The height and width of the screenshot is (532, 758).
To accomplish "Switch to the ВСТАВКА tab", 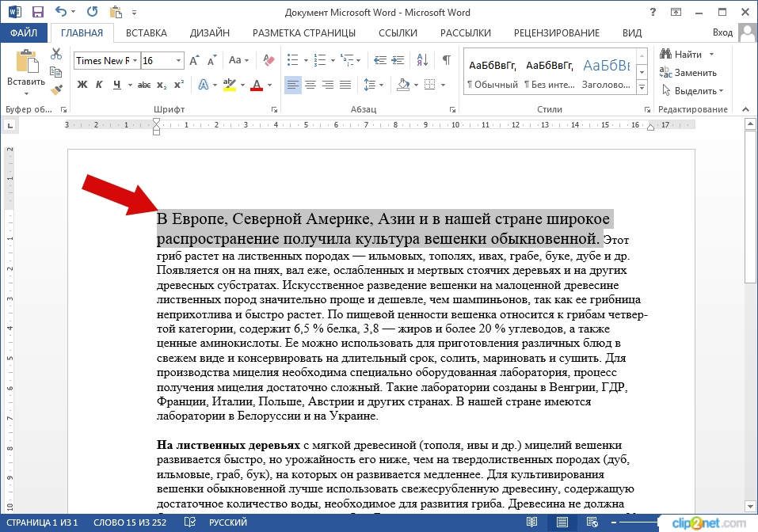I will tap(146, 32).
